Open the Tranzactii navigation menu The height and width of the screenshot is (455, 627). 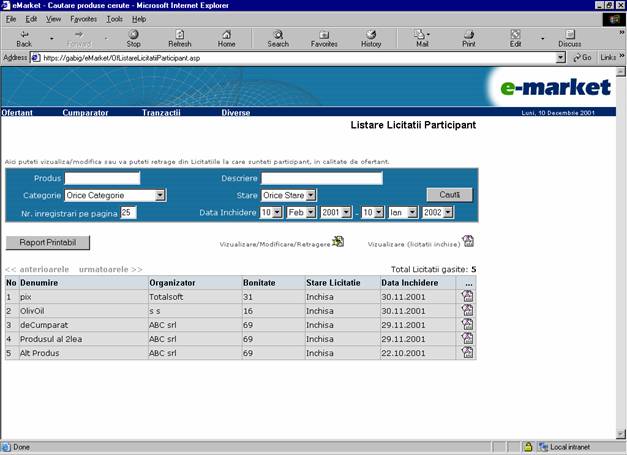(x=161, y=113)
